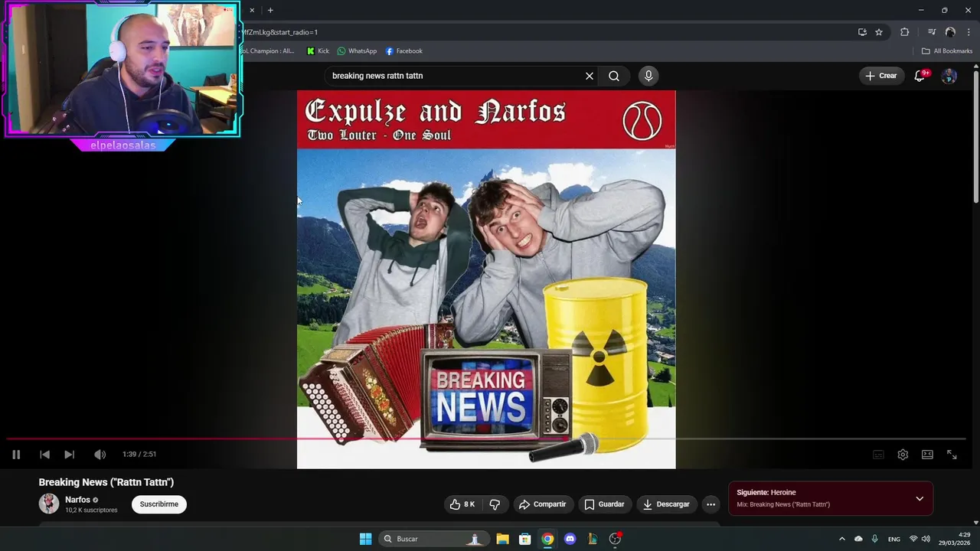
Task: Dislike the video with thumbs down
Action: click(x=495, y=504)
